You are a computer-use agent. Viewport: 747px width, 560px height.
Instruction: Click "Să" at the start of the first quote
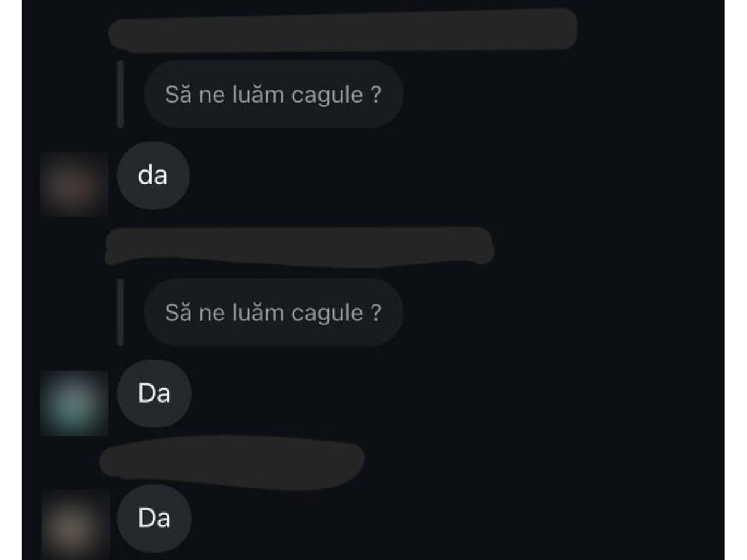pos(179,94)
